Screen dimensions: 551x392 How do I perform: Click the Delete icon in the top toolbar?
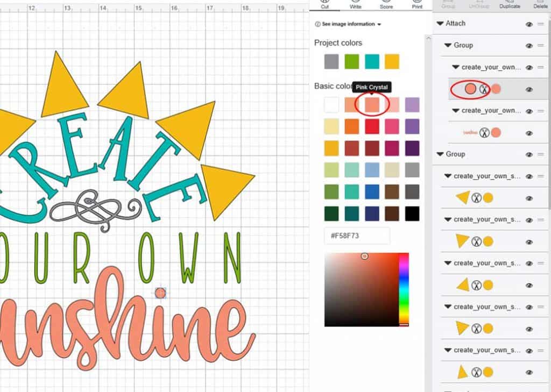click(541, 3)
